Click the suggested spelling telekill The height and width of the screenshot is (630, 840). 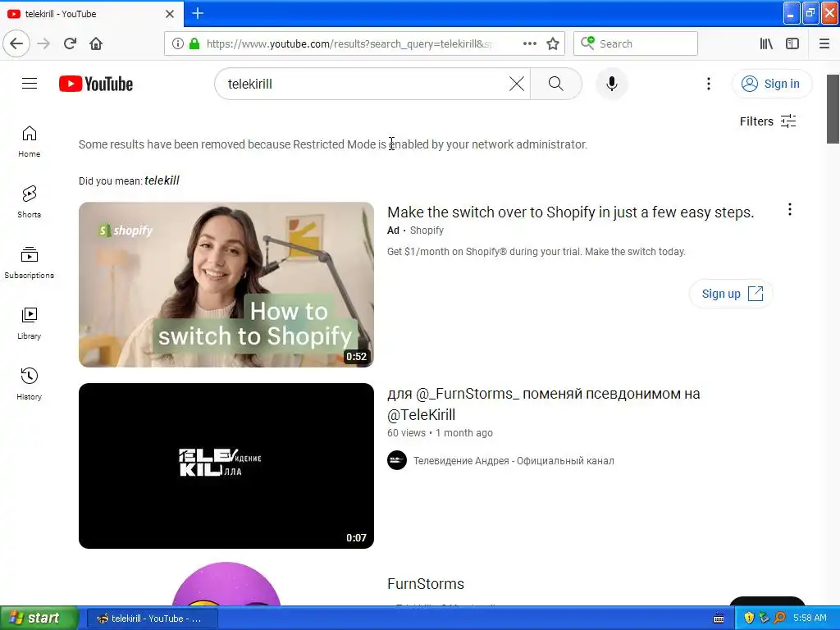[162, 180]
